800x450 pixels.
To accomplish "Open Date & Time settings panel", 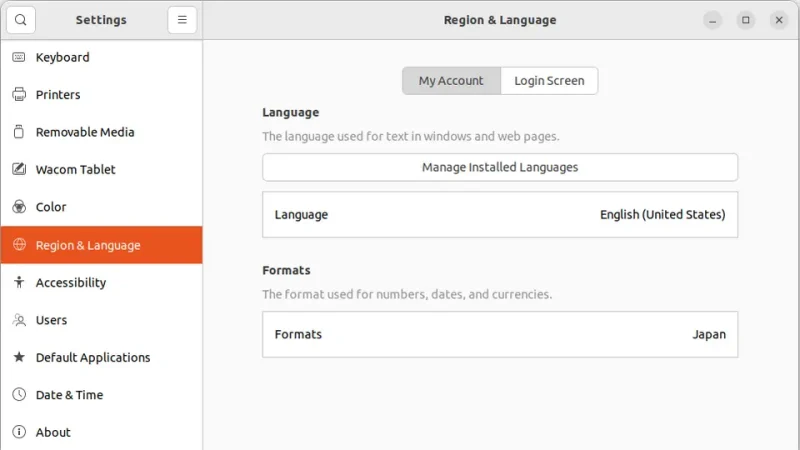I will (x=69, y=395).
